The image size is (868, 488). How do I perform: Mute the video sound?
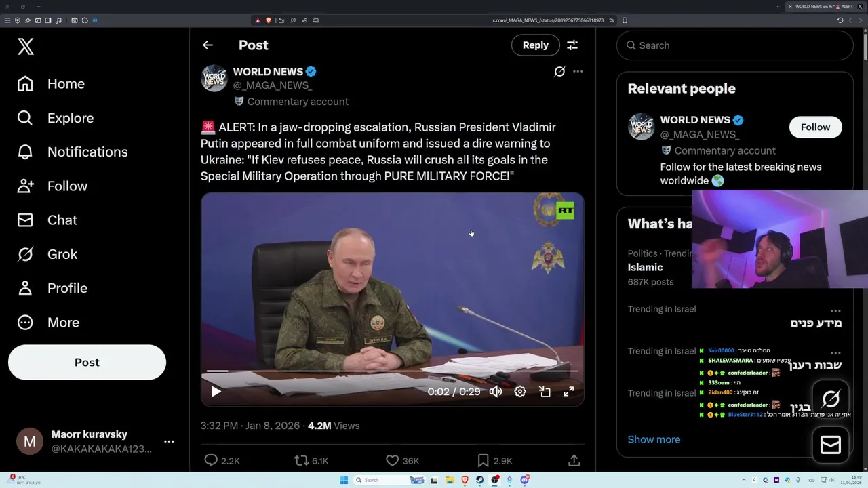[496, 391]
